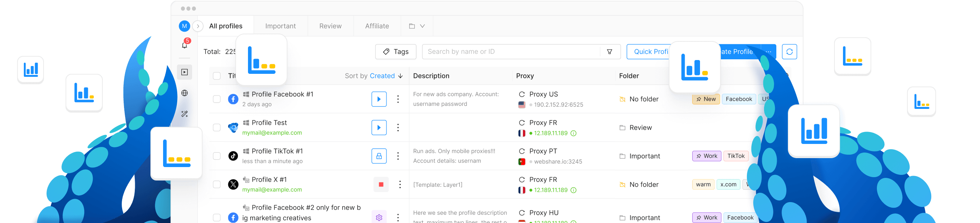Click address 190.2.152.92:6525
Image resolution: width=980 pixels, height=223 pixels.
point(559,104)
